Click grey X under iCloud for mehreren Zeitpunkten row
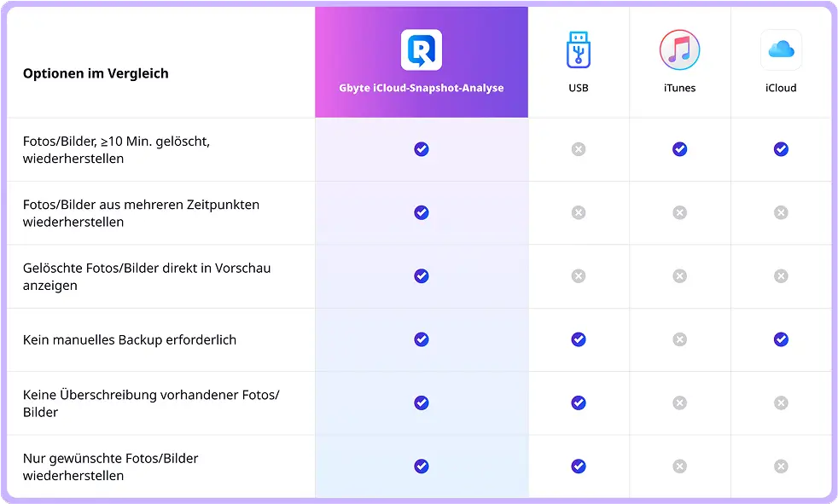 [x=781, y=212]
